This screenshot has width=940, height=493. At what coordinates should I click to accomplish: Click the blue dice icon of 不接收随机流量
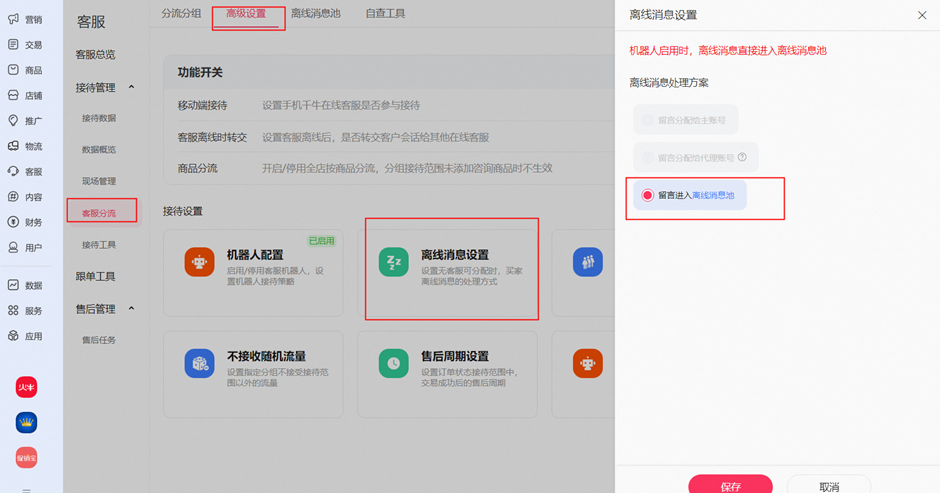[x=200, y=363]
